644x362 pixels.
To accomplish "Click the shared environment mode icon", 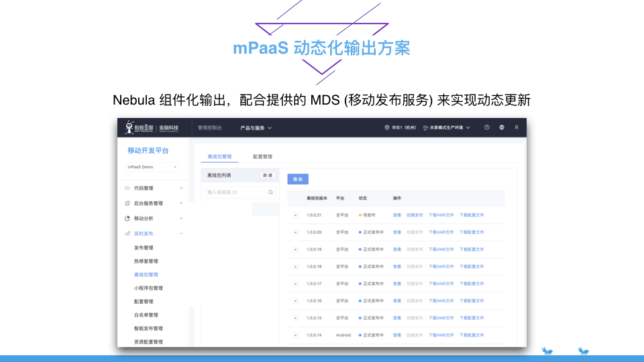I will point(425,127).
